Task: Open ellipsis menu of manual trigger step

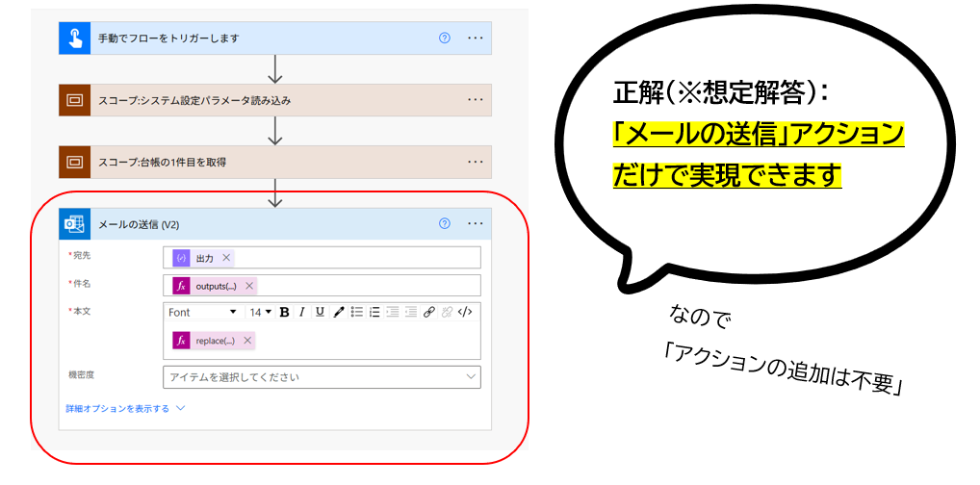Action: pyautogui.click(x=476, y=38)
